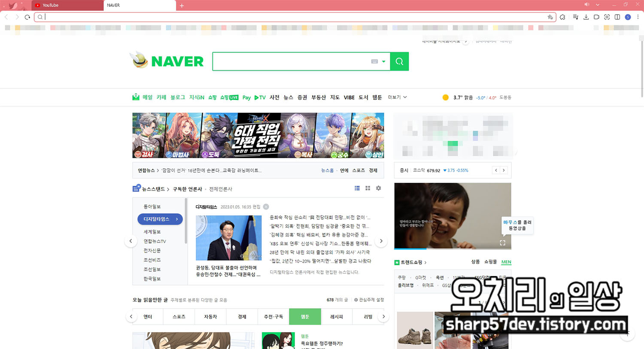
Task: Open 지식iN in the service menu
Action: (197, 97)
